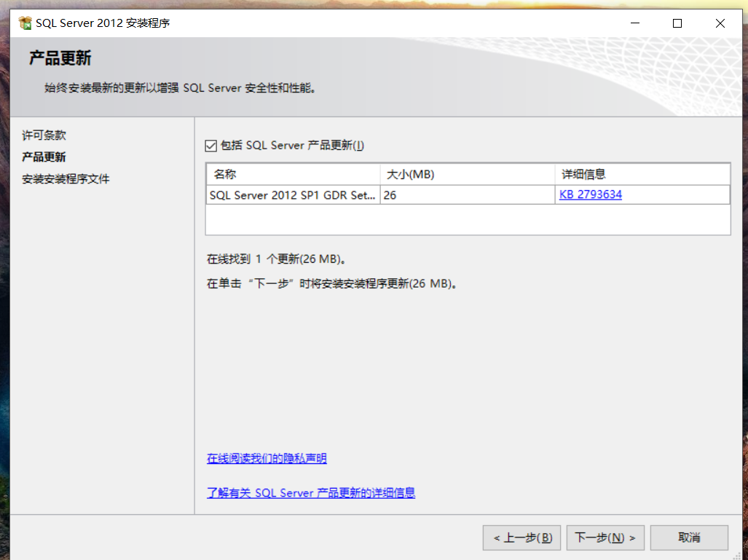Screen dimensions: 748x560
Task: Click the 下一步(N) next button
Action: pos(605,537)
